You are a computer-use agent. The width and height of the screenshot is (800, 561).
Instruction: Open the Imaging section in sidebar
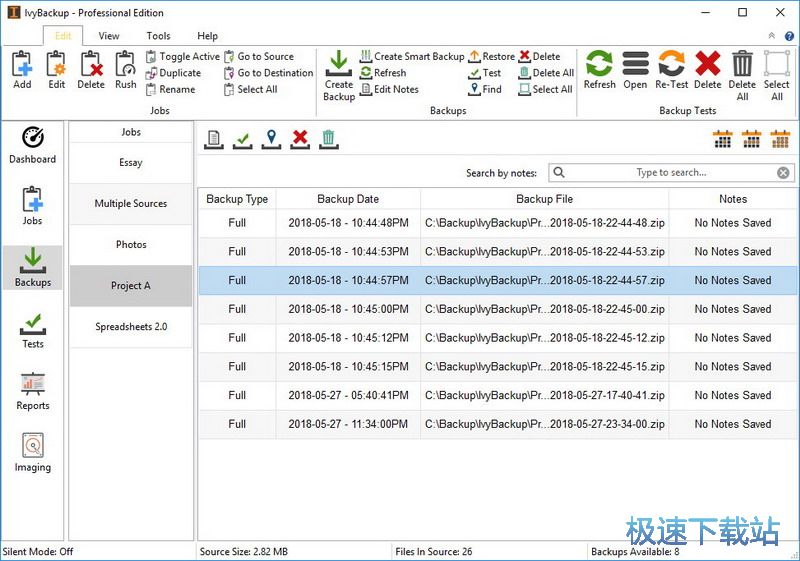(33, 453)
